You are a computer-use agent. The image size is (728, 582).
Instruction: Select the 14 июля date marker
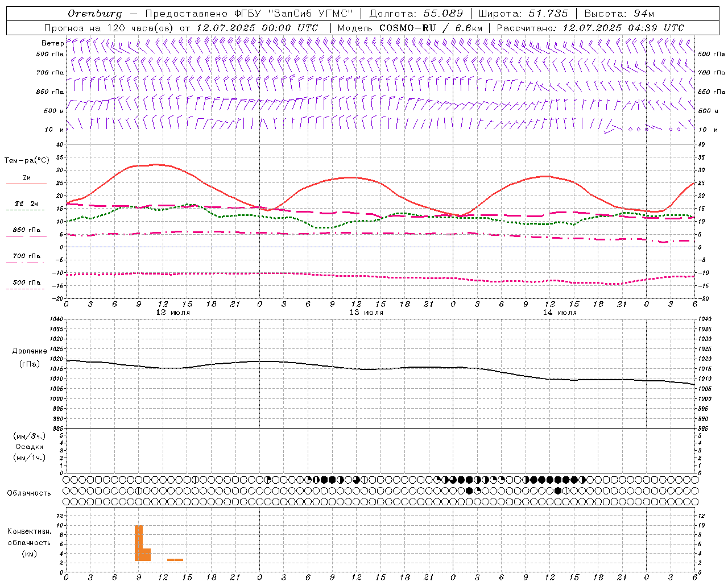[x=560, y=313]
